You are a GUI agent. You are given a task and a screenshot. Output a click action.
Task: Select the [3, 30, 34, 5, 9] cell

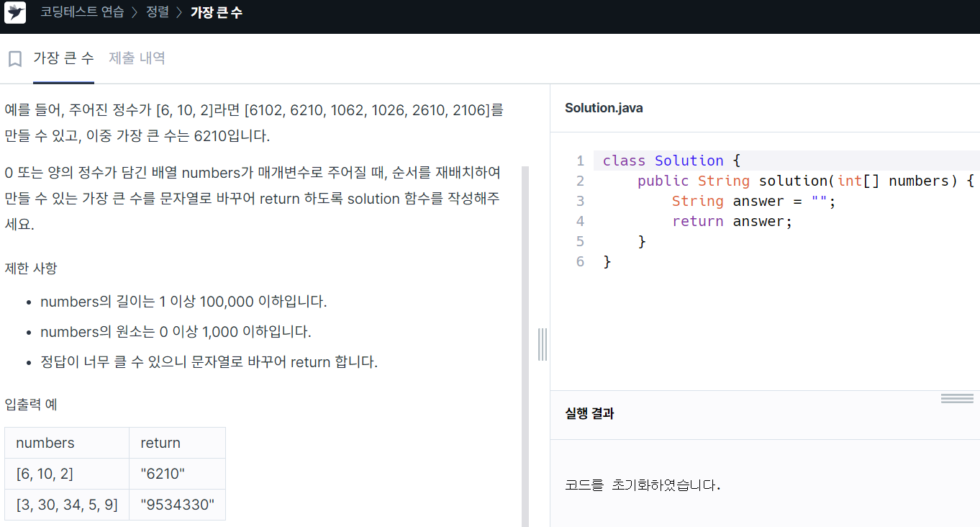[x=67, y=505]
